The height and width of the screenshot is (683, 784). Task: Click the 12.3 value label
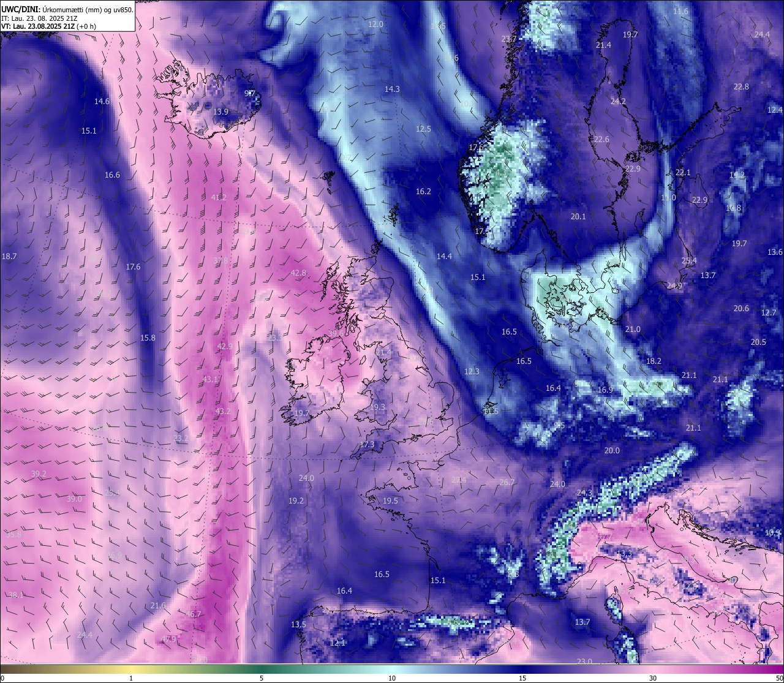click(472, 371)
